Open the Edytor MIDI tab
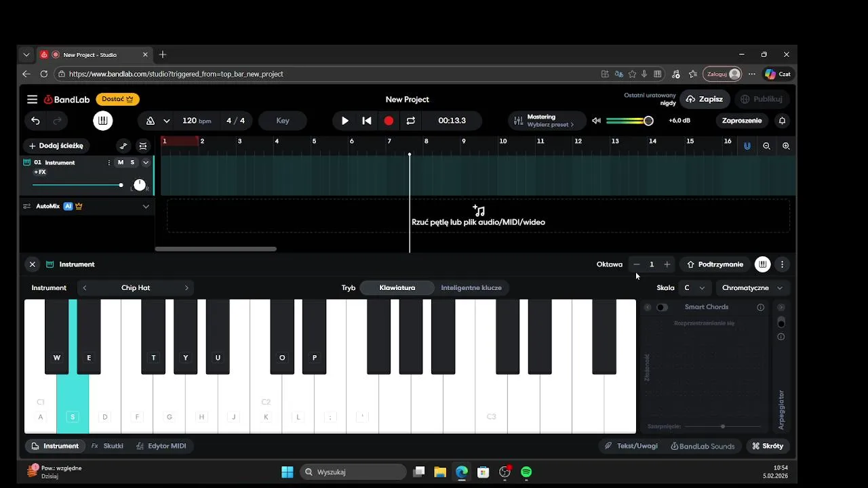Viewport: 868px width, 488px height. coord(161,446)
